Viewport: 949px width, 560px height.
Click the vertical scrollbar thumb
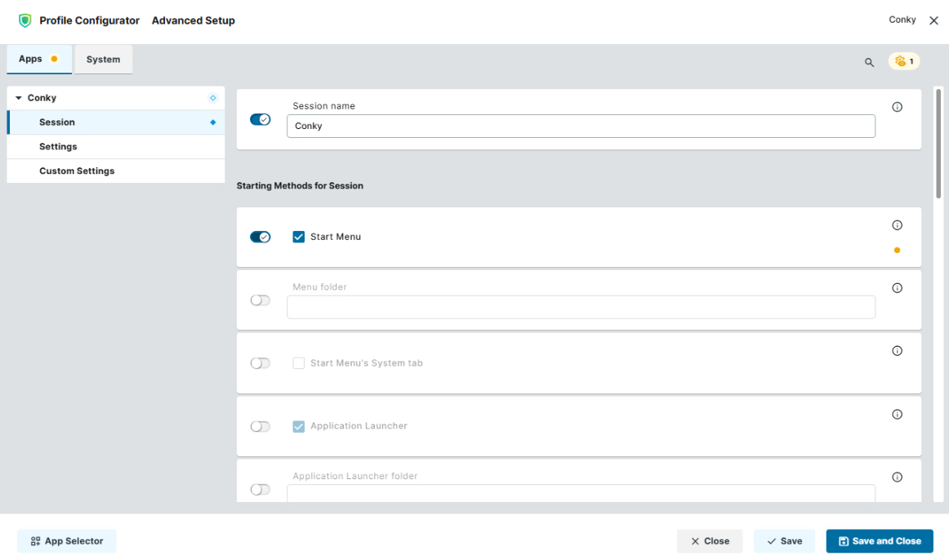tap(938, 144)
